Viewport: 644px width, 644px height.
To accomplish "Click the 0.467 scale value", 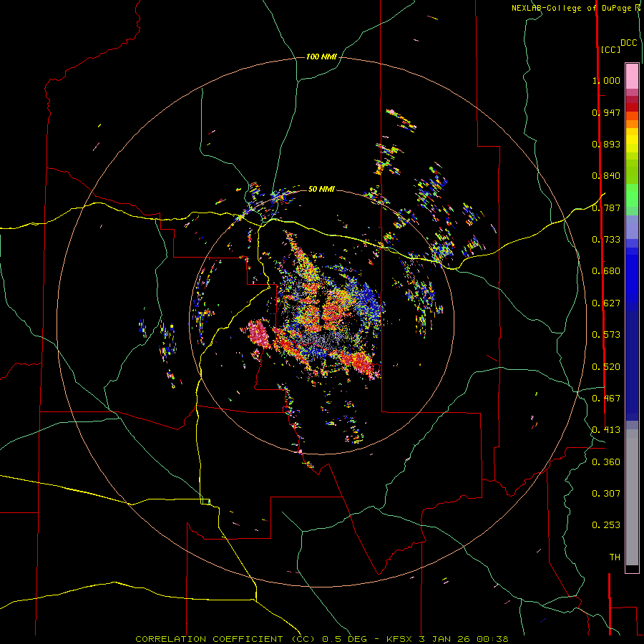I will point(606,399).
